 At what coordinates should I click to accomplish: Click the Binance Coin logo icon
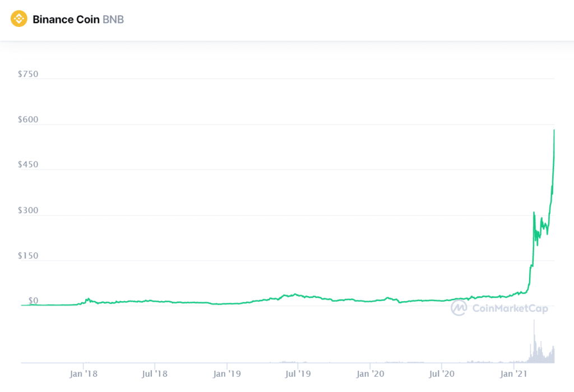pyautogui.click(x=18, y=19)
